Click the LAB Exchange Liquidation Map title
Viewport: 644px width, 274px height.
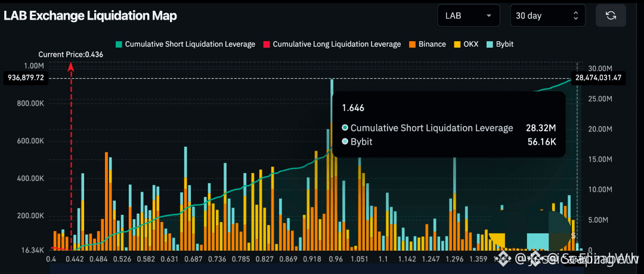tap(90, 16)
